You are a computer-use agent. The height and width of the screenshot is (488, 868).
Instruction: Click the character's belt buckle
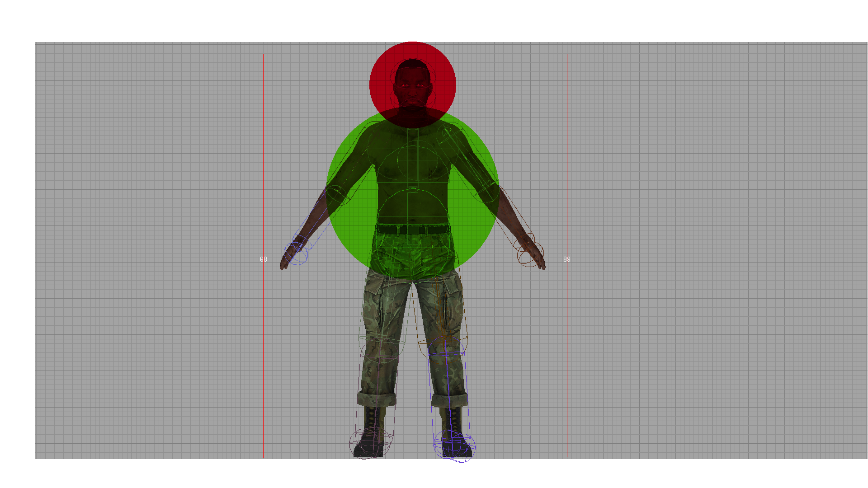coord(413,230)
